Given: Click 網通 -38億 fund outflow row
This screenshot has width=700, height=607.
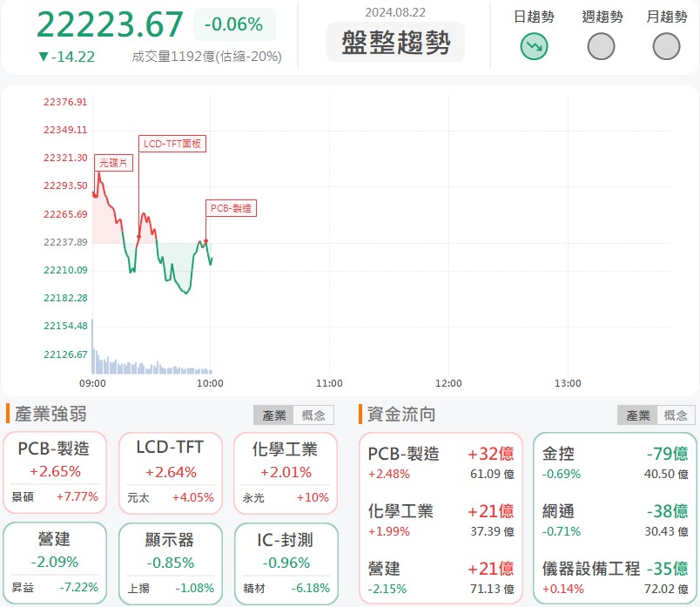Looking at the screenshot, I should tap(615, 520).
